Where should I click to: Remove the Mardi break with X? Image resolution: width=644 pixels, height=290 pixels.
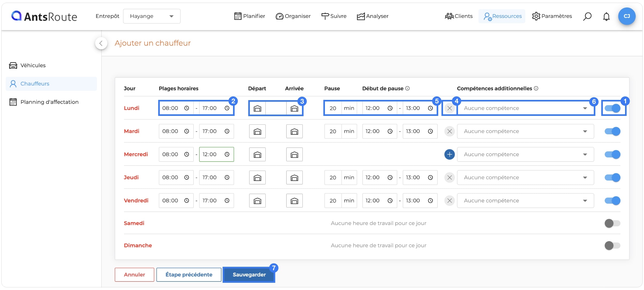pyautogui.click(x=449, y=131)
